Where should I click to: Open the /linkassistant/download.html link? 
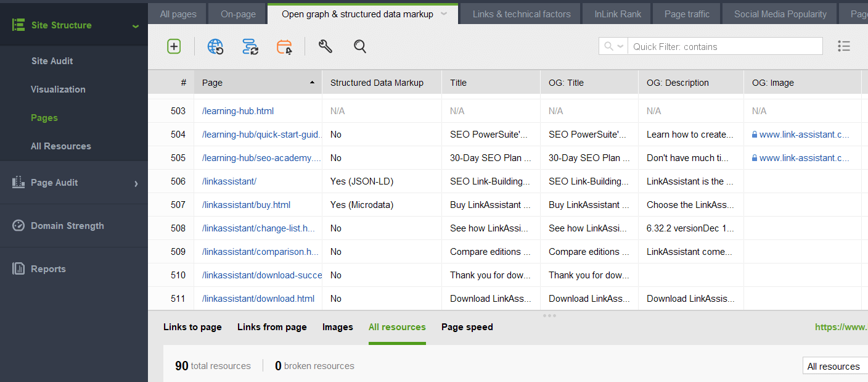click(258, 299)
